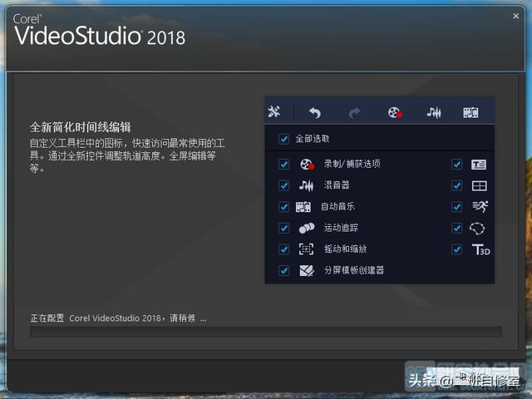Click the auto music icon in toolbar
532x399 pixels.
[x=471, y=112]
